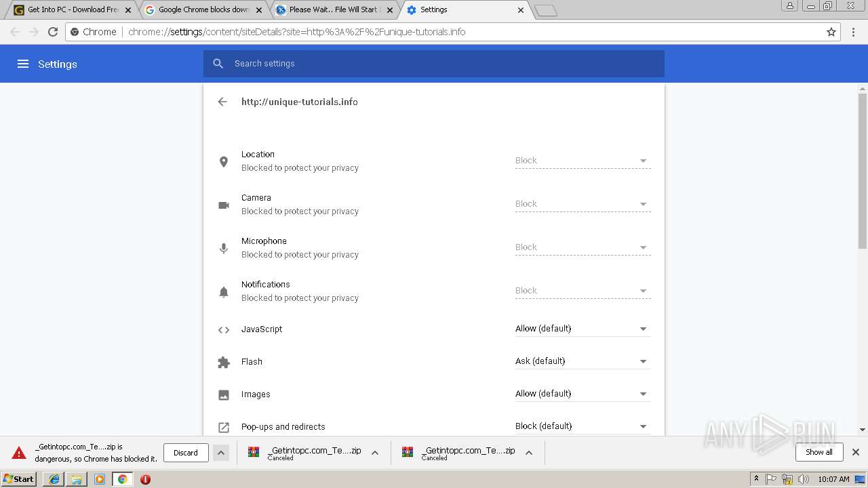Click the first canceled Getintopc zip item
The height and width of the screenshot is (488, 868).
306,453
